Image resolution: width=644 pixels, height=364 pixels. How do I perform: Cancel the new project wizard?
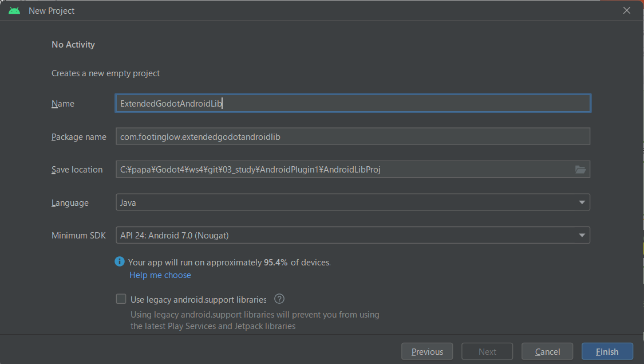pos(547,351)
